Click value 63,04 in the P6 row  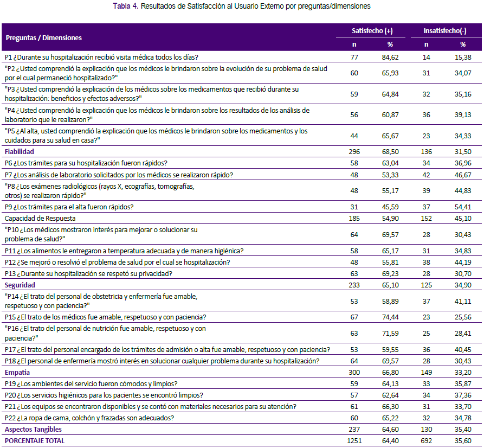[390, 163]
